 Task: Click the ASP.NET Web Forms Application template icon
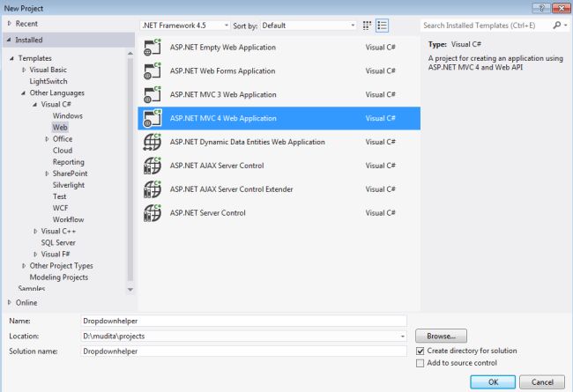click(x=152, y=70)
